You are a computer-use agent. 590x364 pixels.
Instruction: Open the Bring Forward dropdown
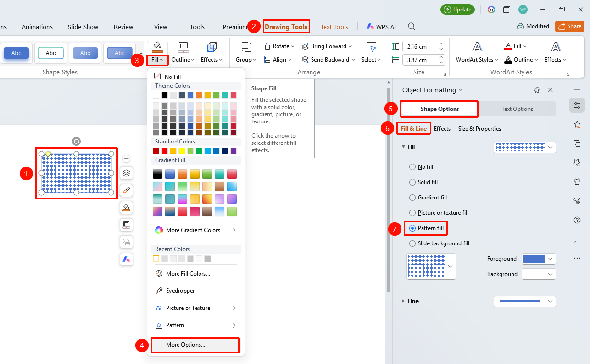point(327,46)
